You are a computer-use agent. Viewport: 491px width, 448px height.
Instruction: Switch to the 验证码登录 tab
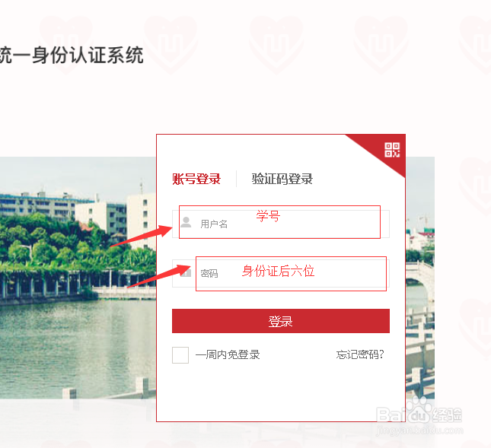tap(282, 179)
